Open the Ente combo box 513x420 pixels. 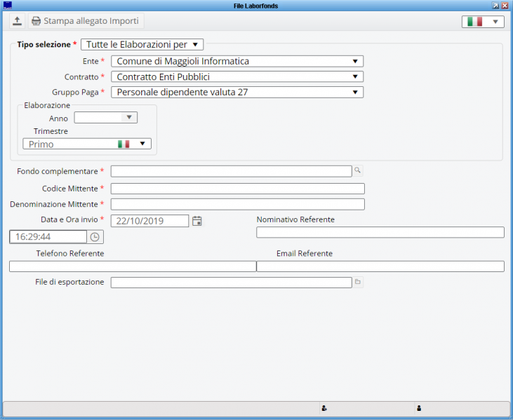tap(236, 61)
